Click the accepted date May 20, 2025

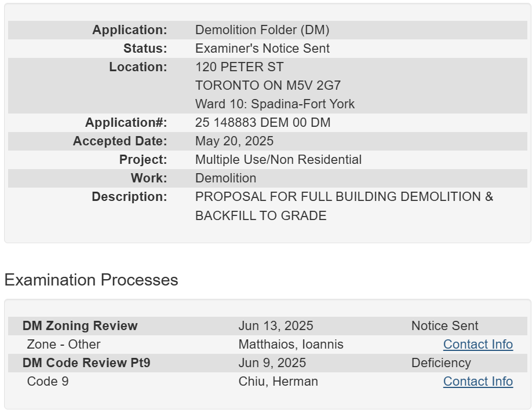point(234,141)
